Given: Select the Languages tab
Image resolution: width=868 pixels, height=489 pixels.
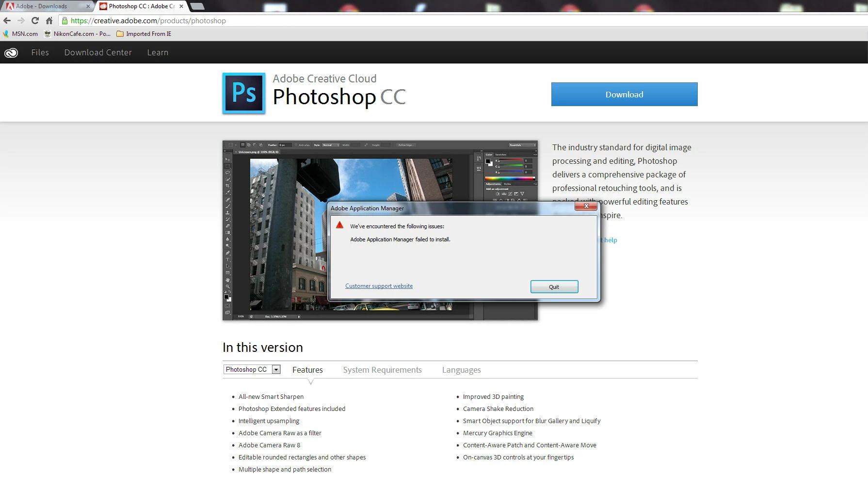Looking at the screenshot, I should point(461,370).
